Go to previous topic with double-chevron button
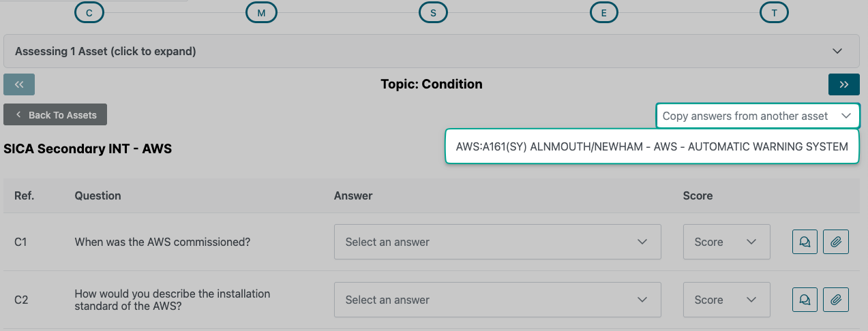The image size is (868, 331). [x=19, y=84]
